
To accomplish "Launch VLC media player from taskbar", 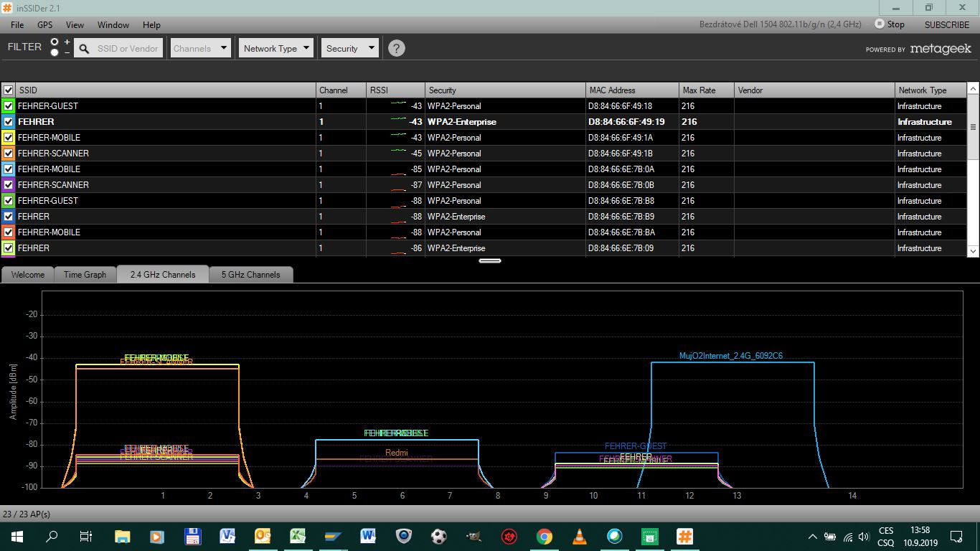I will [580, 536].
